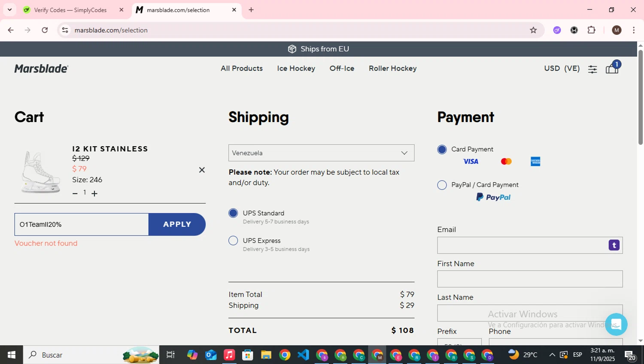Select UPS Standard shipping
This screenshot has width=644, height=364.
(233, 213)
